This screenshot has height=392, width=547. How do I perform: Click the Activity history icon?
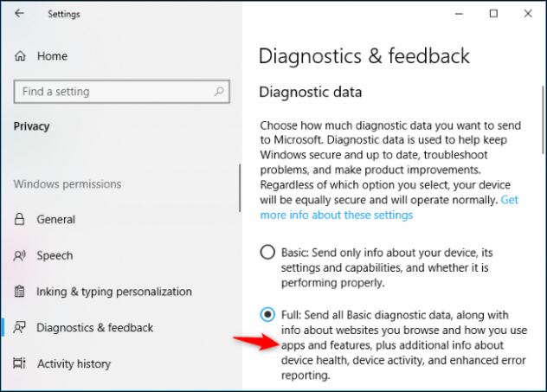pos(20,364)
